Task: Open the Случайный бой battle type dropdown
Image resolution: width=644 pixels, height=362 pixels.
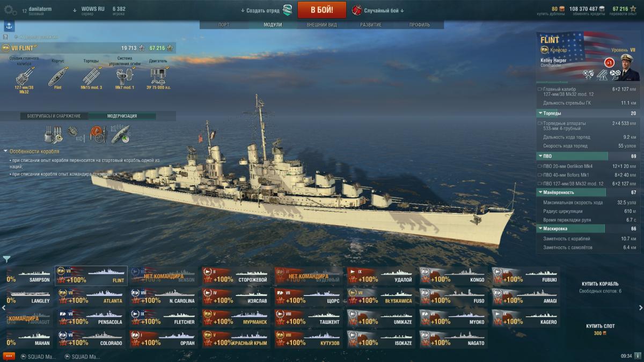Action: click(378, 10)
